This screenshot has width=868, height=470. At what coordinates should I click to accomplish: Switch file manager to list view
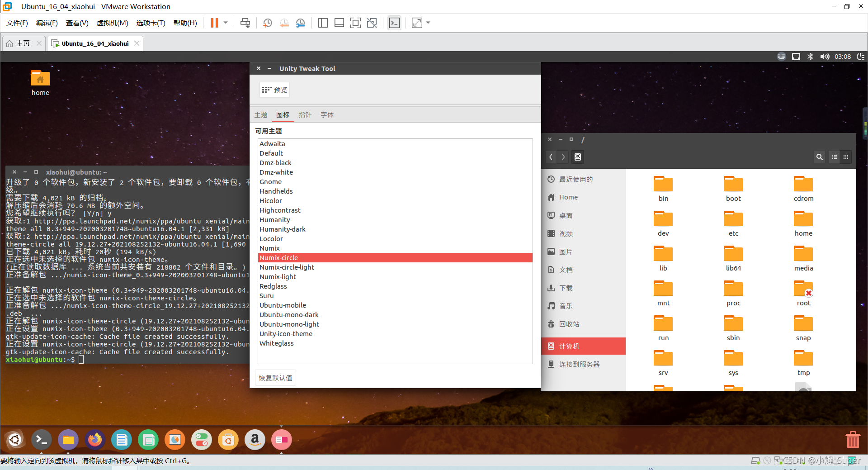[x=835, y=157]
